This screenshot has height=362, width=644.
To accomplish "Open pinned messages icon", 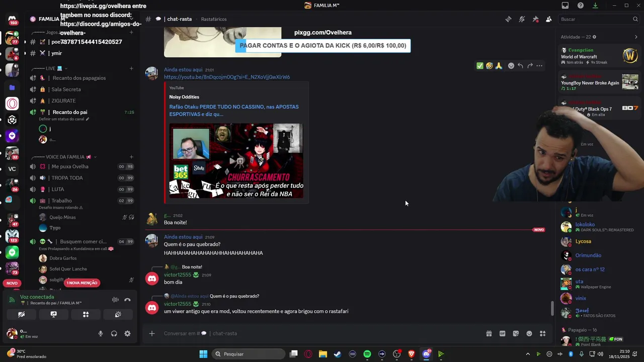I will (535, 19).
